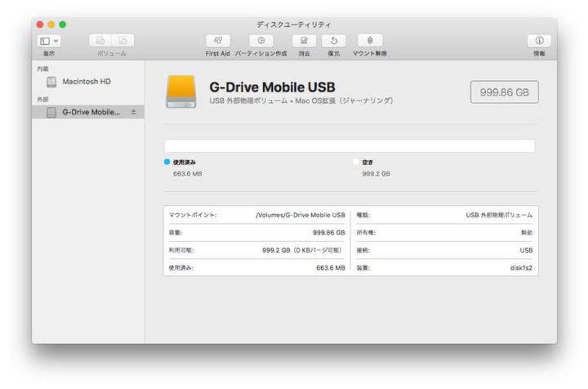
Task: Click the Macintosh HD disk icon
Action: pos(51,81)
